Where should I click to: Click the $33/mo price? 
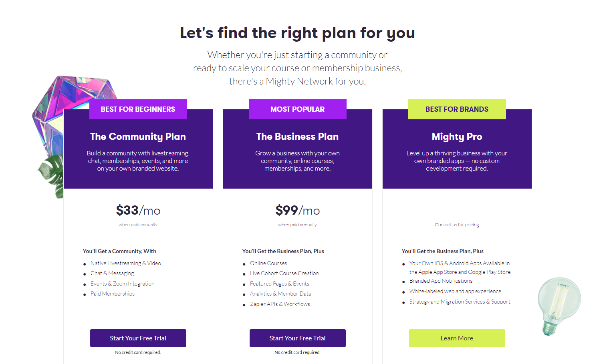pyautogui.click(x=138, y=210)
